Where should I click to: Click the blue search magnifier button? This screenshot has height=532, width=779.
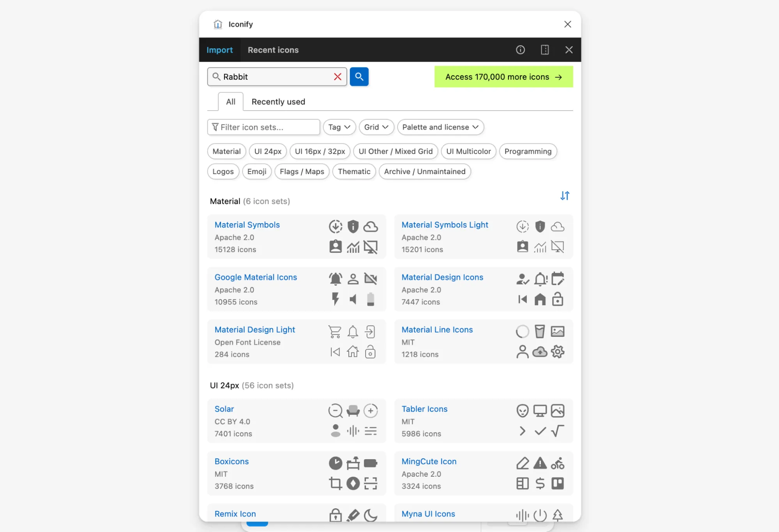click(x=359, y=77)
